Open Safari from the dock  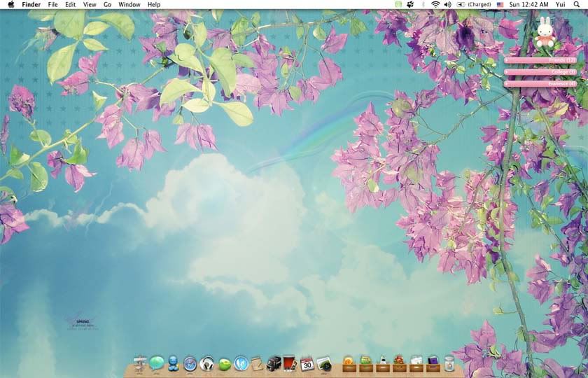190,363
